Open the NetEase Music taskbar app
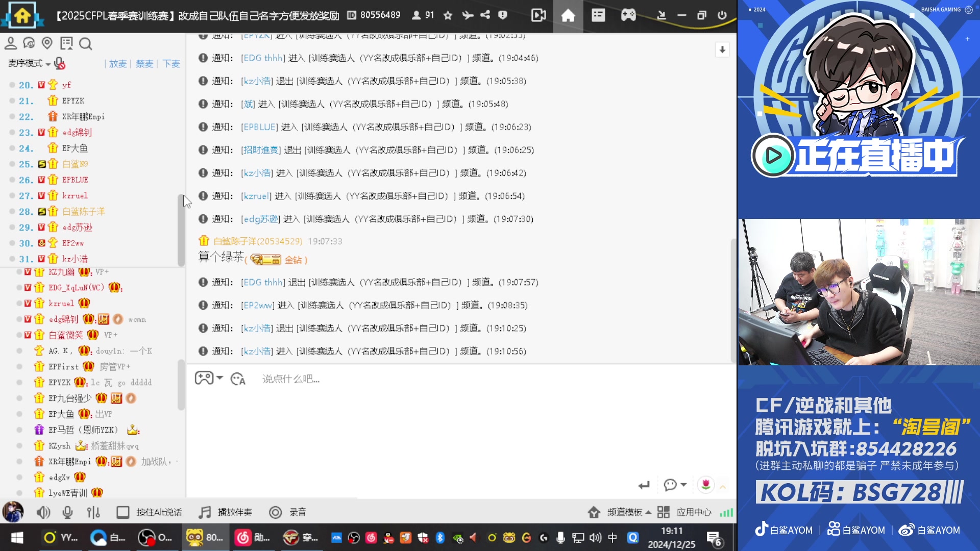This screenshot has height=551, width=980. click(252, 537)
